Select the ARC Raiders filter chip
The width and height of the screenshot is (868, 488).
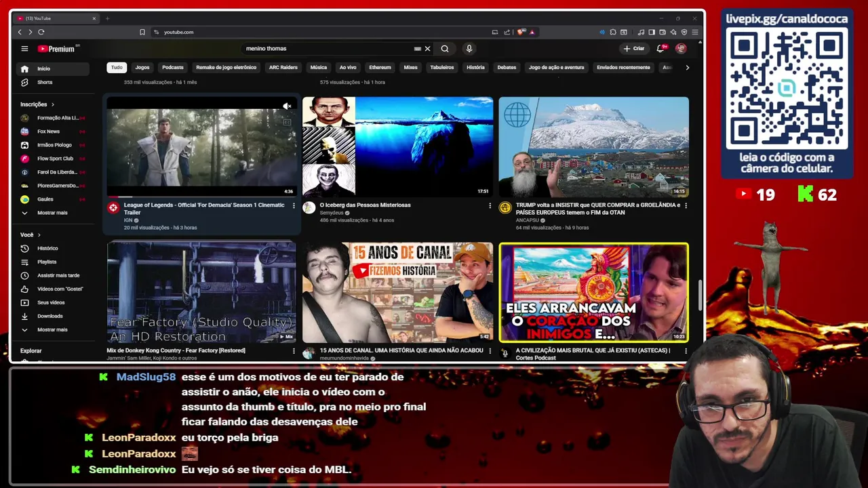[x=283, y=67]
